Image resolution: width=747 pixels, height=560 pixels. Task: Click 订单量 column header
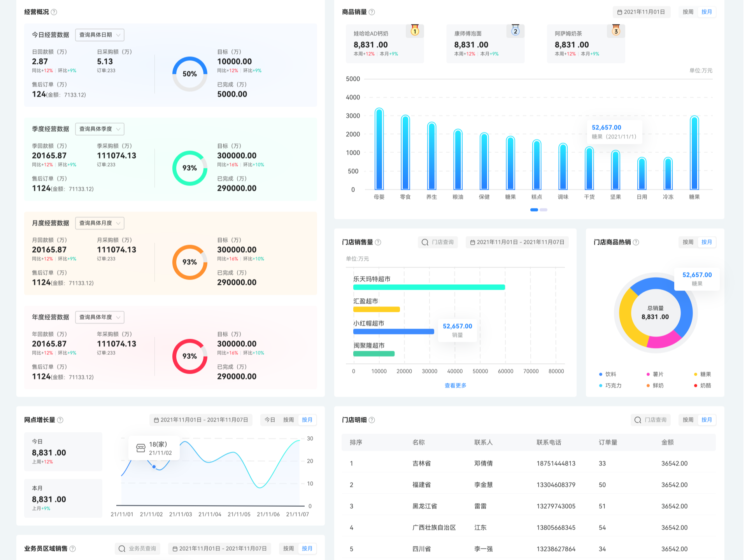(x=608, y=443)
